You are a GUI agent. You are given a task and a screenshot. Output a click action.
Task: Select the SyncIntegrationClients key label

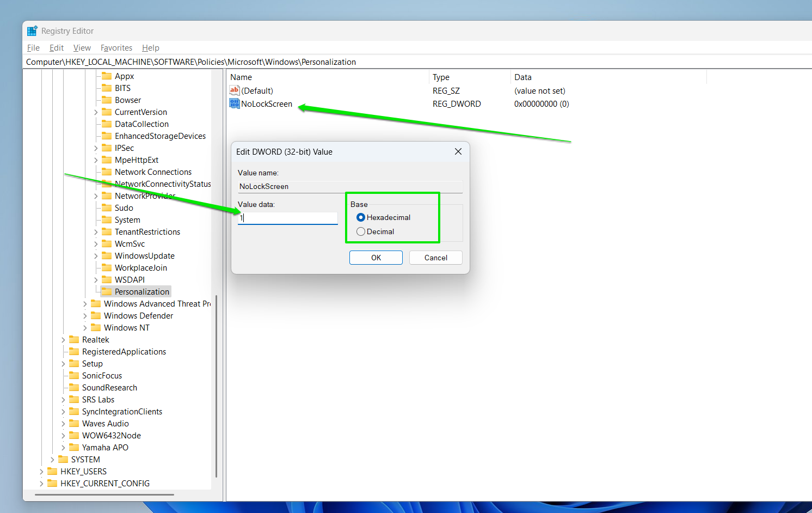[x=122, y=412]
